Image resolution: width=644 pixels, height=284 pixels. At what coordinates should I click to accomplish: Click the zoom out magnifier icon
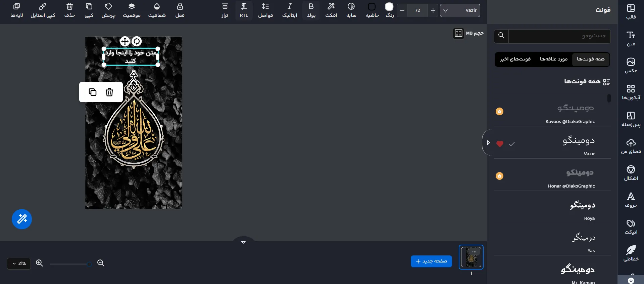pyautogui.click(x=101, y=263)
